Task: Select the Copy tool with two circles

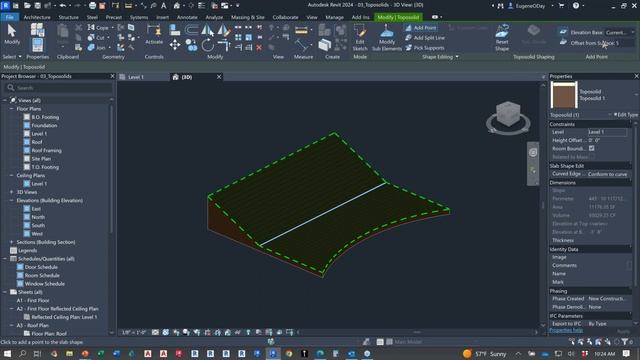Action: point(191,44)
